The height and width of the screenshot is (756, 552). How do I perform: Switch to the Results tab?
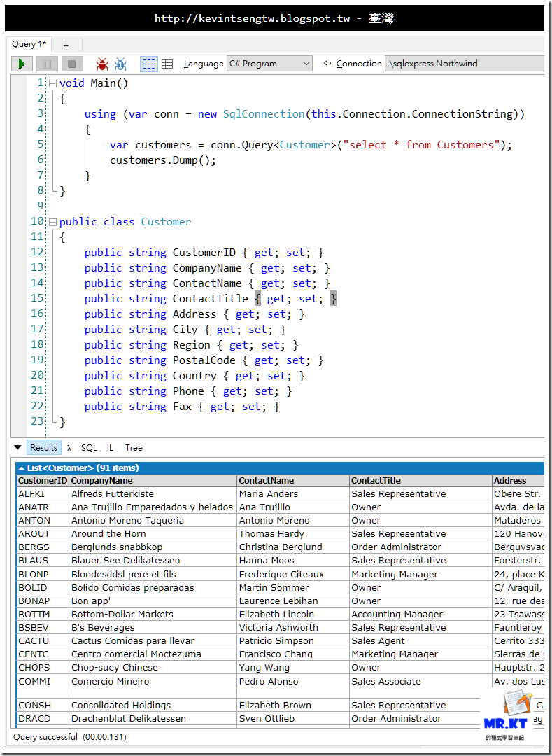[44, 447]
